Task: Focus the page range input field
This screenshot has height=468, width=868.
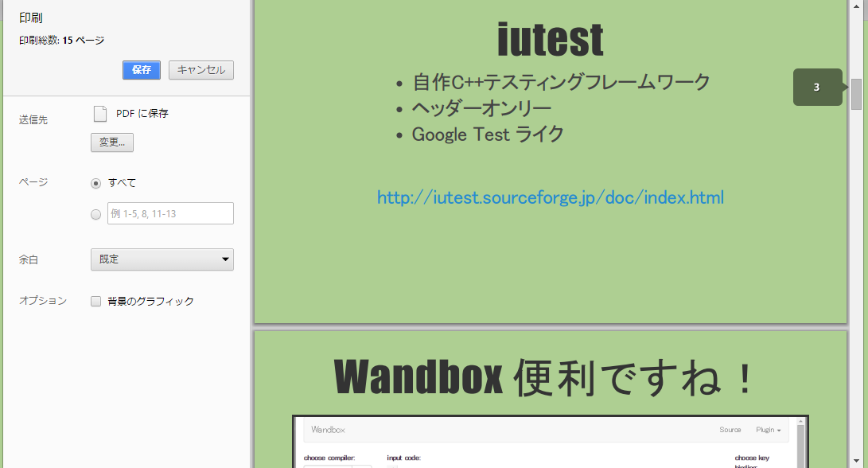Action: click(170, 213)
